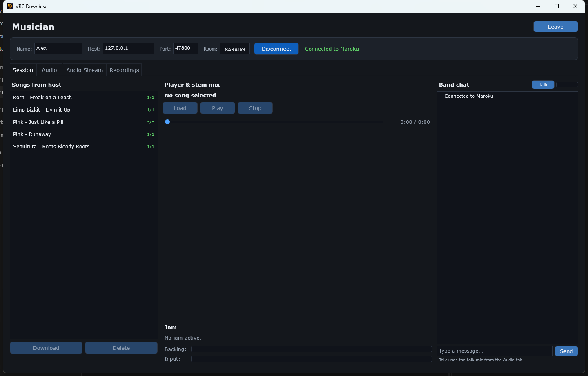Screen dimensions: 588x376
Task: Load the selected song
Action: [180, 108]
